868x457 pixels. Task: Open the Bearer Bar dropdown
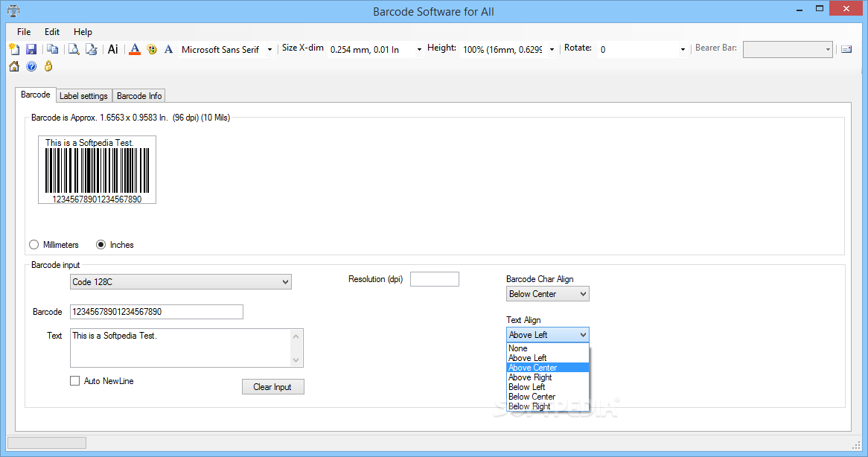(x=788, y=49)
